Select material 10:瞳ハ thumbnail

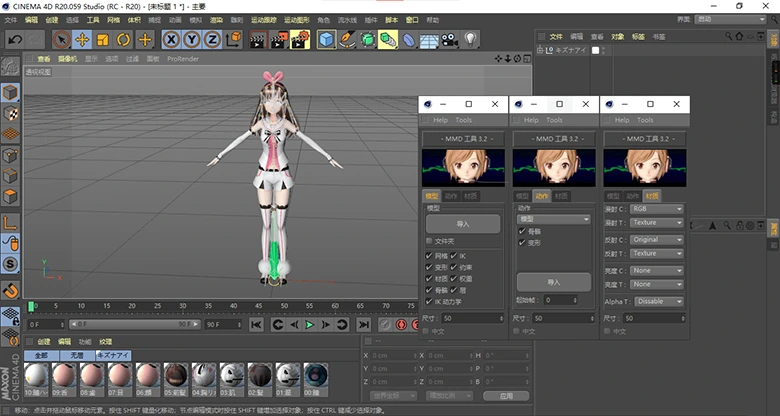click(36, 378)
